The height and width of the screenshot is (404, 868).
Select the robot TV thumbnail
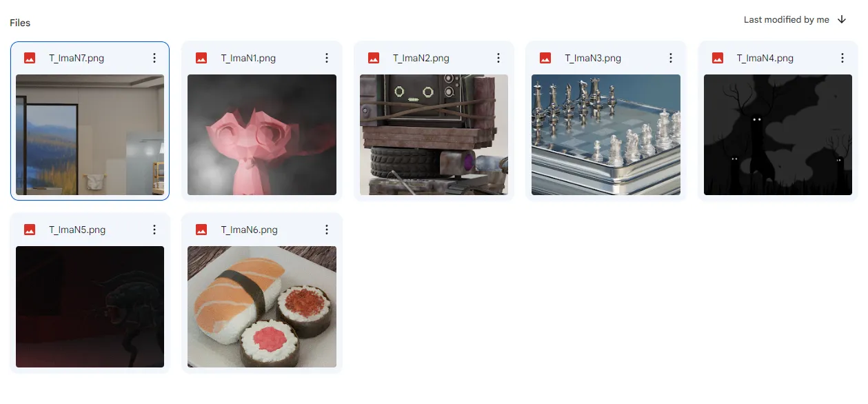click(x=434, y=134)
